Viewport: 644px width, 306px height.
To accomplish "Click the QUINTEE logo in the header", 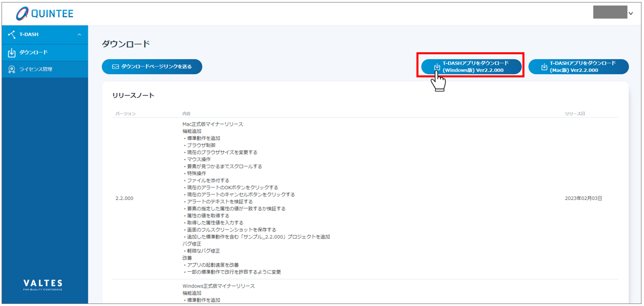I will 44,14.
